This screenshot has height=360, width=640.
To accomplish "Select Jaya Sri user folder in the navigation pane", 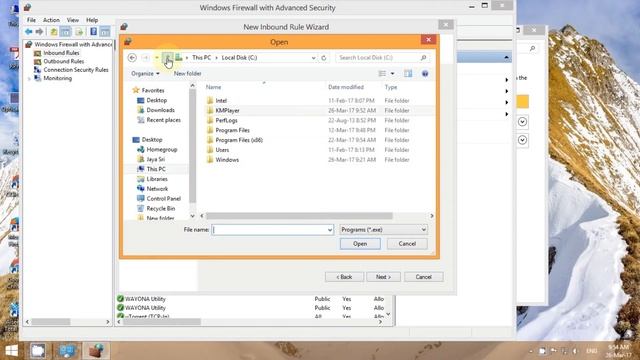I will coord(156,159).
